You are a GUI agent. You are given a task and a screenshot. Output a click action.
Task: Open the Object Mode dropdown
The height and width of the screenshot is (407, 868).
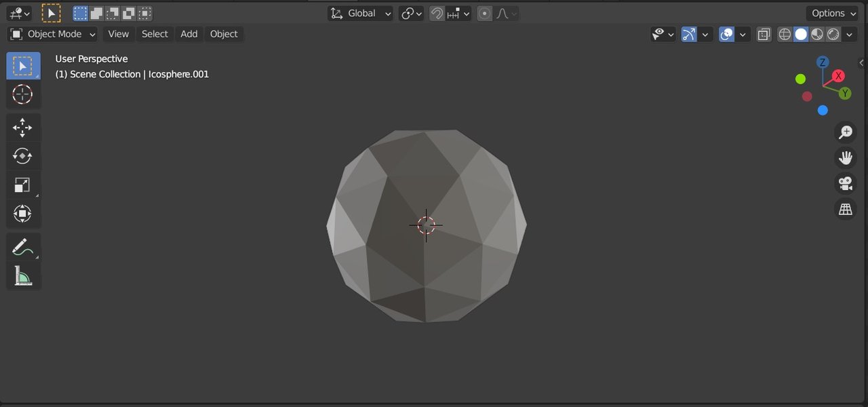click(x=53, y=34)
